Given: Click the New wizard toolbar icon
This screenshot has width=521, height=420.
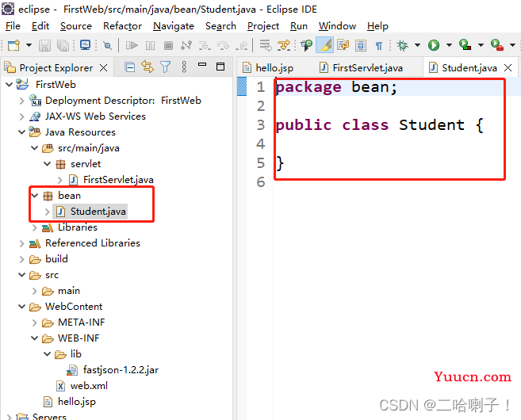Looking at the screenshot, I should coord(13,45).
